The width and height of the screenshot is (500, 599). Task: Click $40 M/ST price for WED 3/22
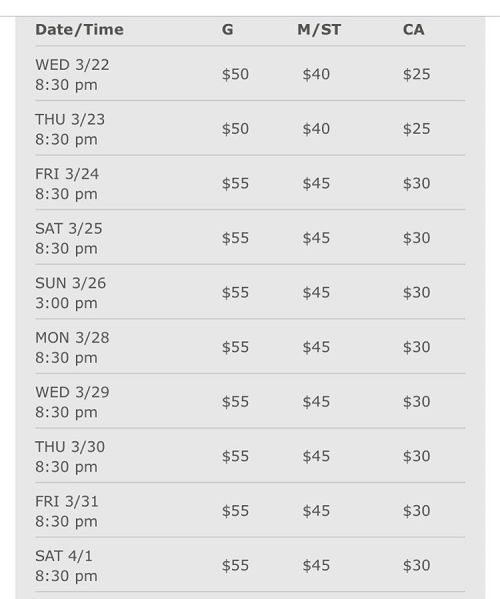pyautogui.click(x=316, y=74)
